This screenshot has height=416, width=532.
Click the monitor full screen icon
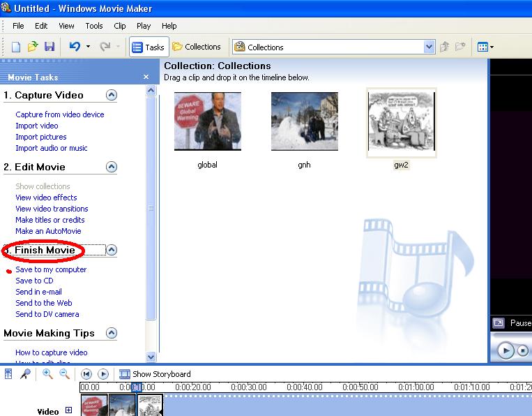499,322
